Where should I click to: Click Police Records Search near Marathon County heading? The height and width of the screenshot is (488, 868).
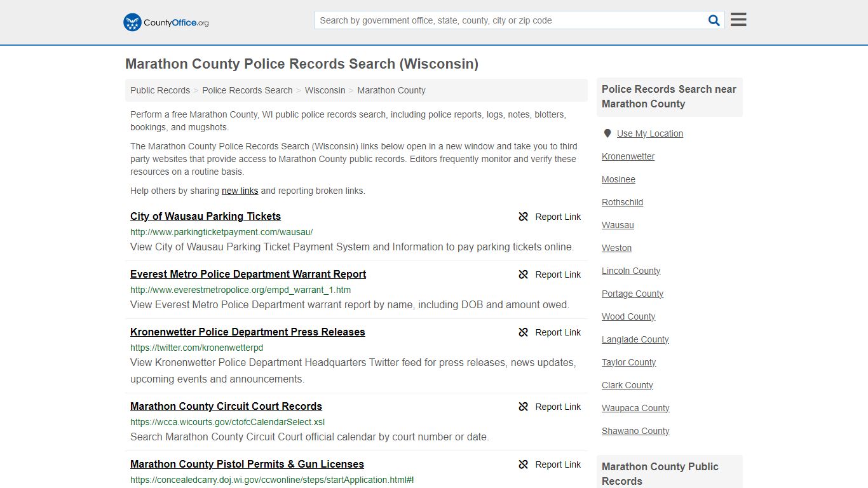click(669, 97)
